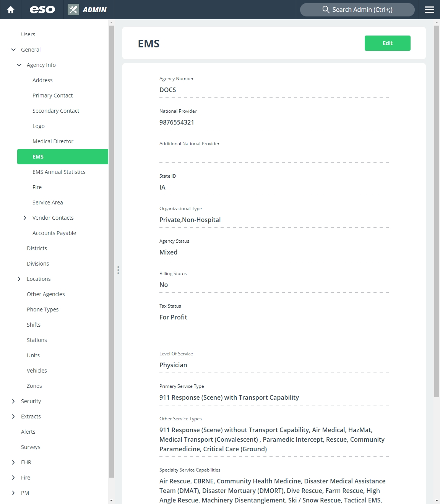Viewport: 440px width, 504px height.
Task: Collapse the General section
Action: (13, 50)
